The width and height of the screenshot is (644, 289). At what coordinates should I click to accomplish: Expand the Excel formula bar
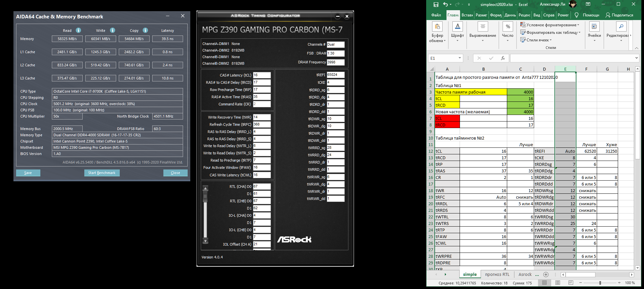pos(636,58)
